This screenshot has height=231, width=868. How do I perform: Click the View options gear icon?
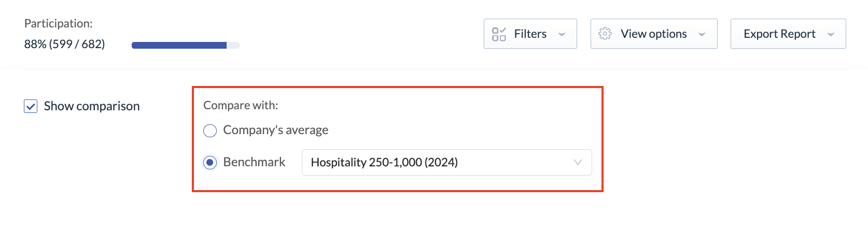(605, 34)
